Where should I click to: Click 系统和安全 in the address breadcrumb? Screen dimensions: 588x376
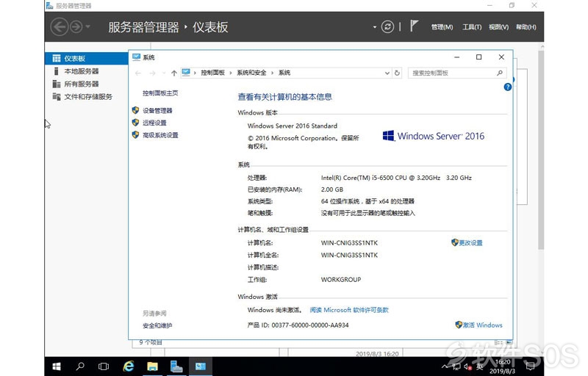[251, 73]
